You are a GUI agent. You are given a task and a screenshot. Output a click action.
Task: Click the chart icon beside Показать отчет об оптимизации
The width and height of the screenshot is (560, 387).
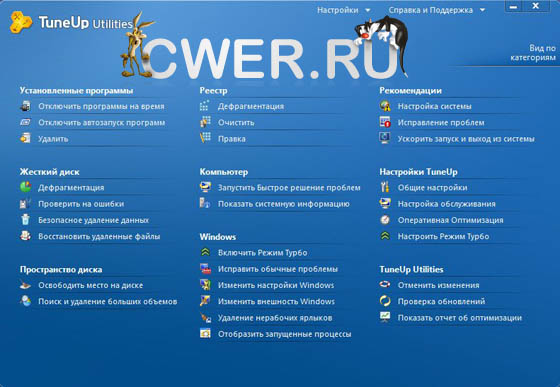385,317
